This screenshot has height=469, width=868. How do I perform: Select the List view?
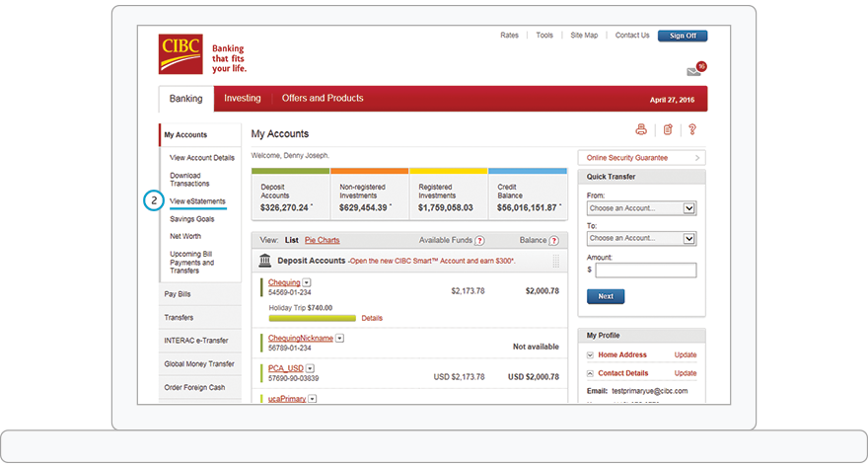[x=292, y=240]
